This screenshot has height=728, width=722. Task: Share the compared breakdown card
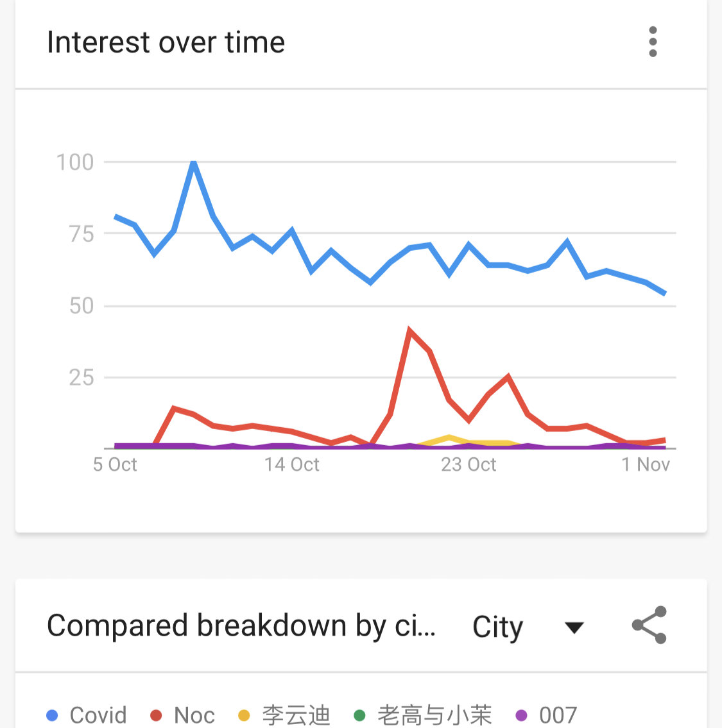(x=649, y=625)
